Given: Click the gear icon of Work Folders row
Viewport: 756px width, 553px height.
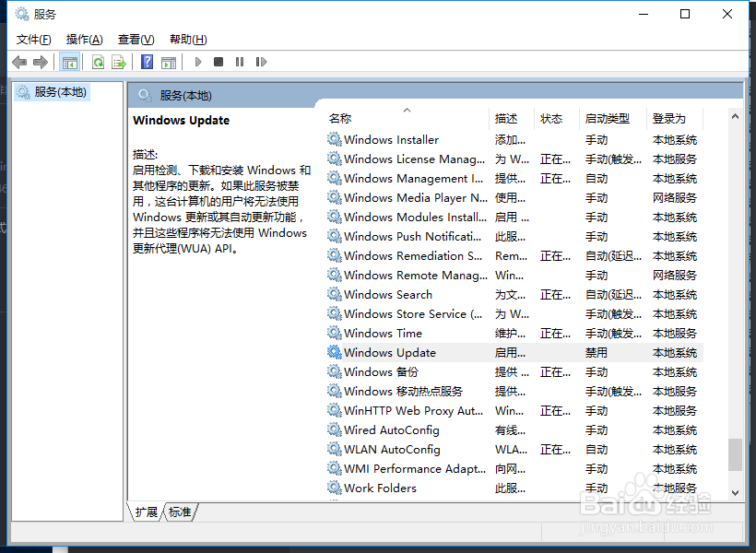Looking at the screenshot, I should (334, 488).
